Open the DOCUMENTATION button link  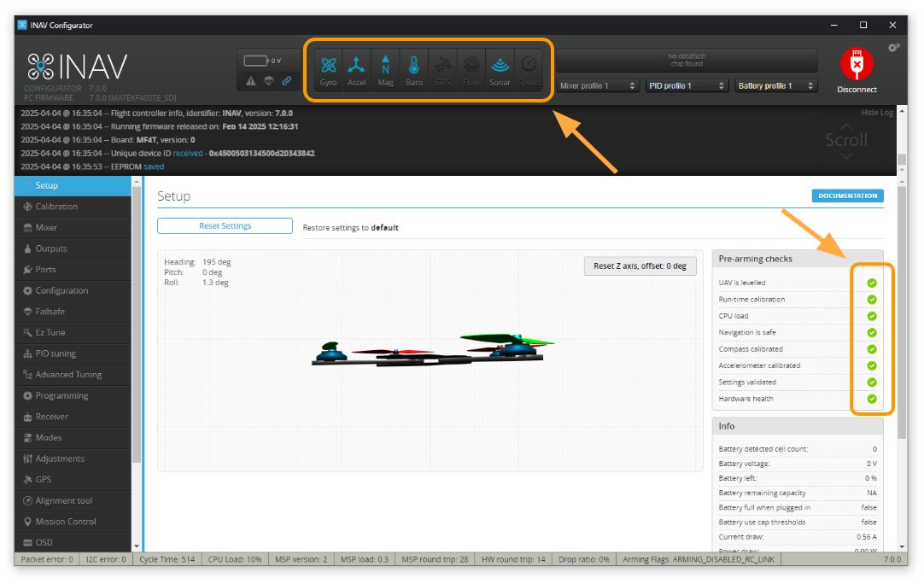point(847,196)
